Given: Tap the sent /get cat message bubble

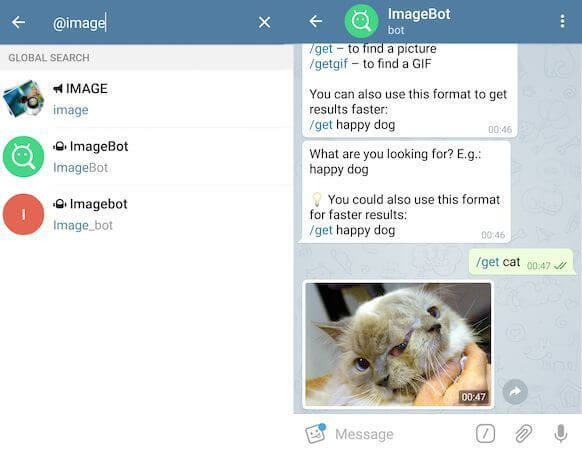Looking at the screenshot, I should pyautogui.click(x=521, y=262).
